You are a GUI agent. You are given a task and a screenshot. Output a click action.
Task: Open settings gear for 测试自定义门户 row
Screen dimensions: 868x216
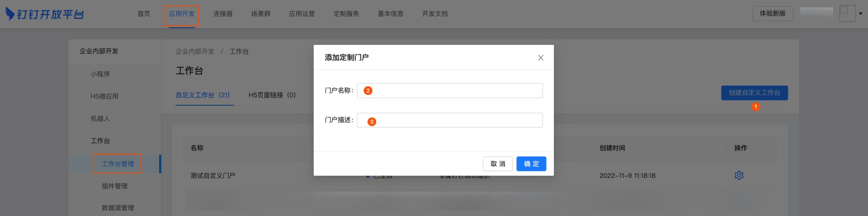click(739, 175)
